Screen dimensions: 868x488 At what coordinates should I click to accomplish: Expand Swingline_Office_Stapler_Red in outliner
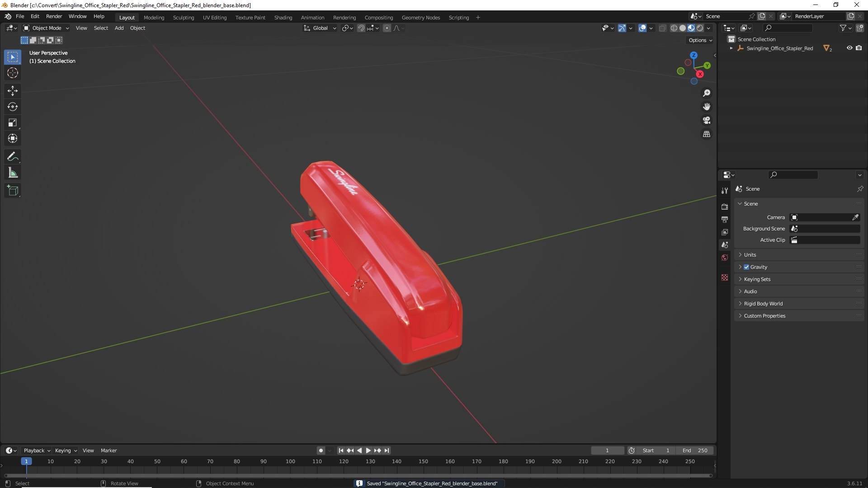click(731, 48)
